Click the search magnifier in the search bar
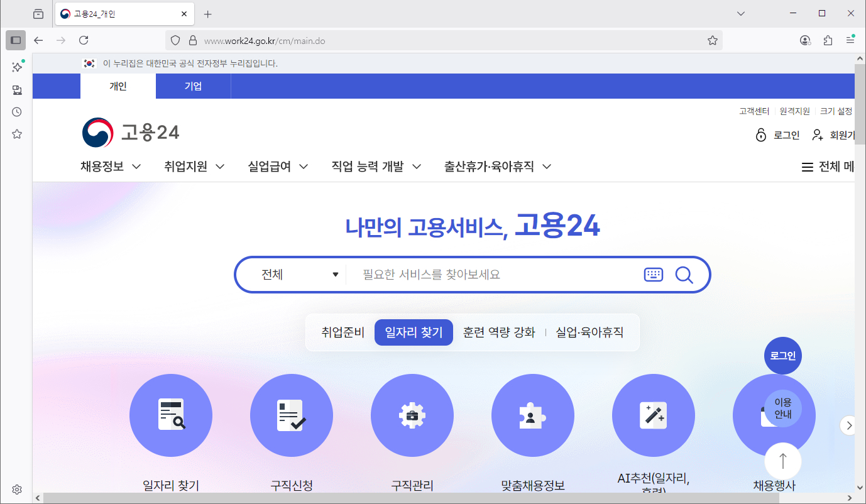Screen dimensions: 866x504 (x=684, y=275)
